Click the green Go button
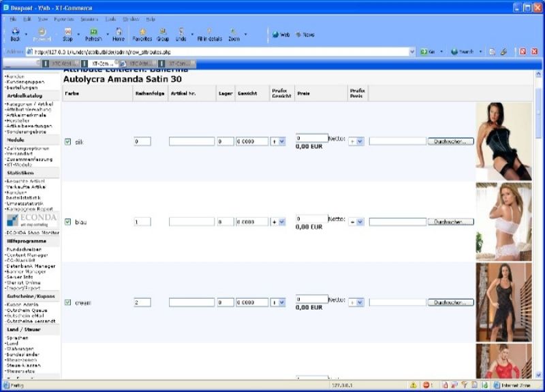This screenshot has width=545, height=392. 428,52
